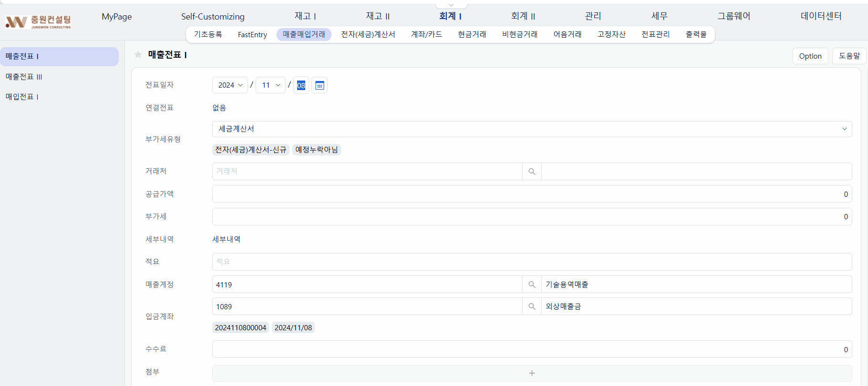Click the 공급가액 amount field

[532, 194]
